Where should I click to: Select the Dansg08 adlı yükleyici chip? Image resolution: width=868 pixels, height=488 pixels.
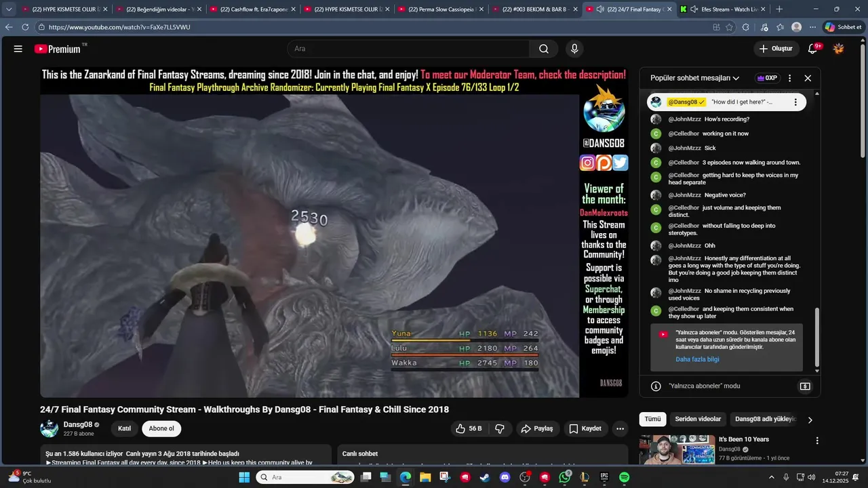(765, 419)
